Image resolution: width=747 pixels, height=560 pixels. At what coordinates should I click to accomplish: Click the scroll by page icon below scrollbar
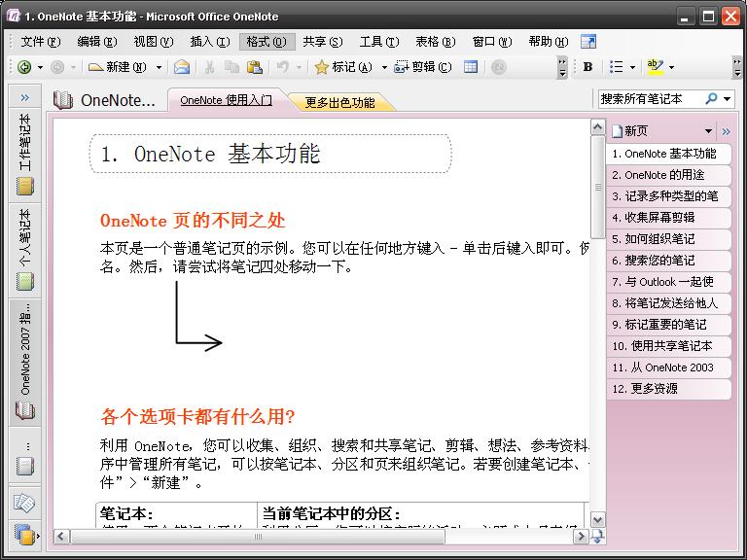(597, 537)
